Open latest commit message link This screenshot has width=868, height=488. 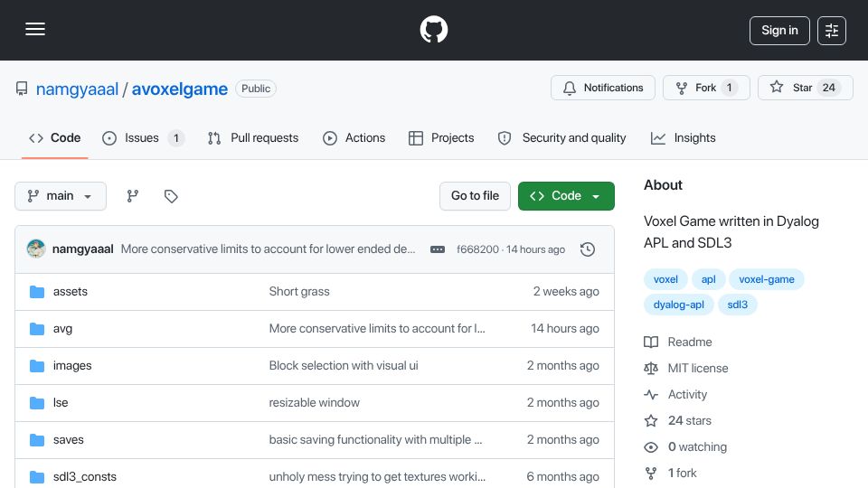tap(268, 249)
